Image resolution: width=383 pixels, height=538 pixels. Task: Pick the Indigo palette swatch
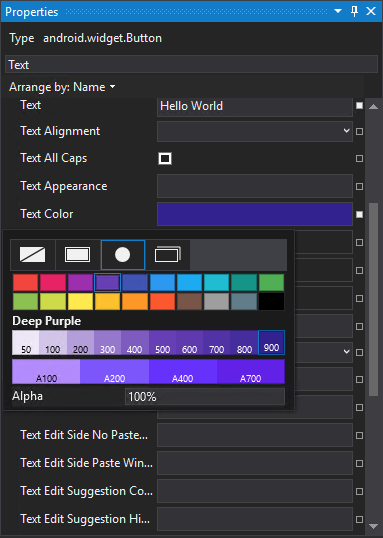tap(135, 282)
